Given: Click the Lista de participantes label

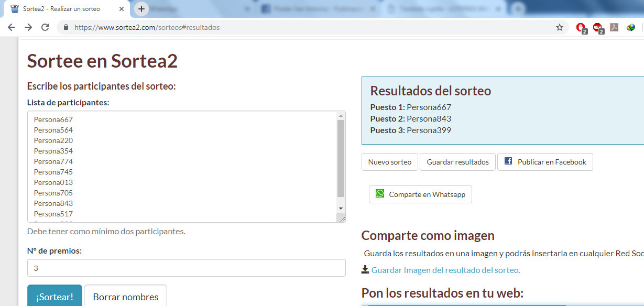Looking at the screenshot, I should [68, 102].
